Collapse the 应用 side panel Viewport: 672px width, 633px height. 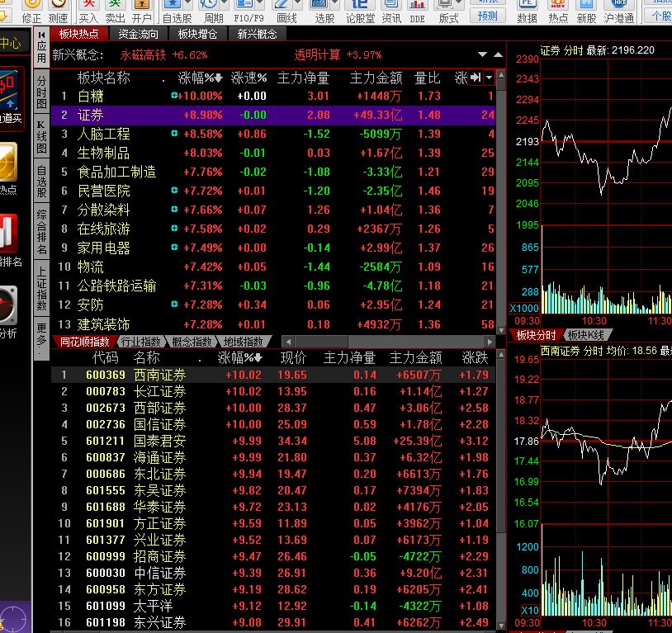click(x=41, y=35)
